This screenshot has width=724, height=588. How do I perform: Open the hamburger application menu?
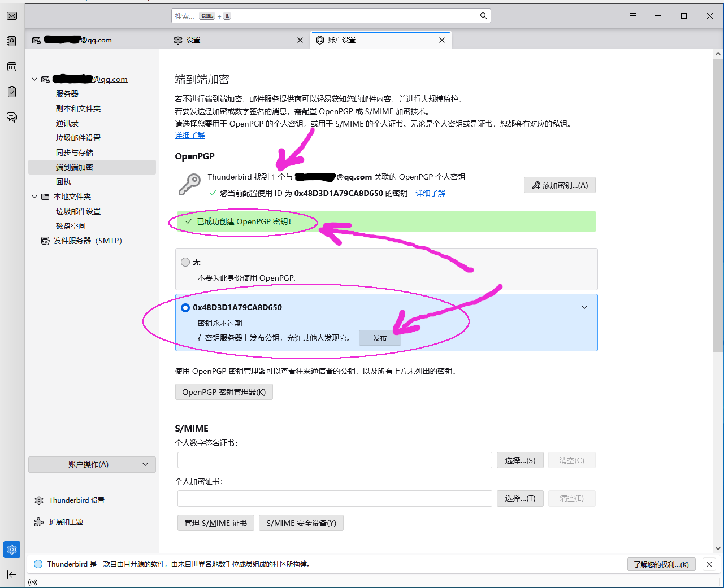tap(633, 16)
